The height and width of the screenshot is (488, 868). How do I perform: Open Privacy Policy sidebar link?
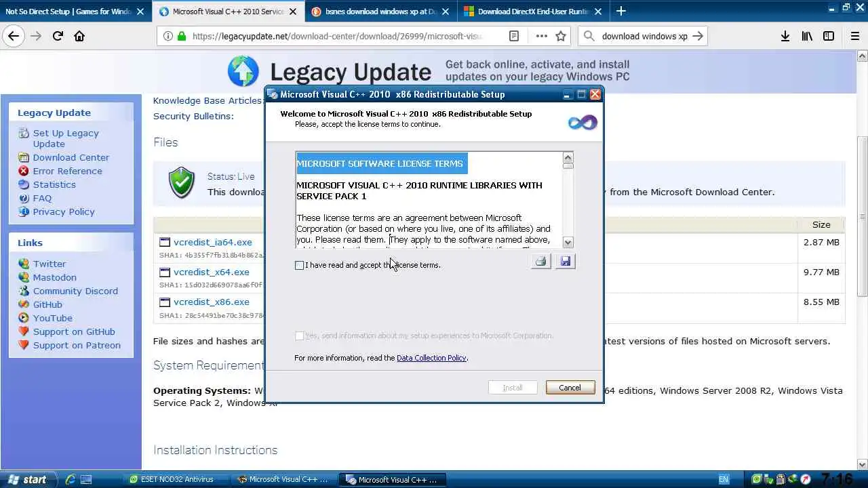click(x=64, y=211)
